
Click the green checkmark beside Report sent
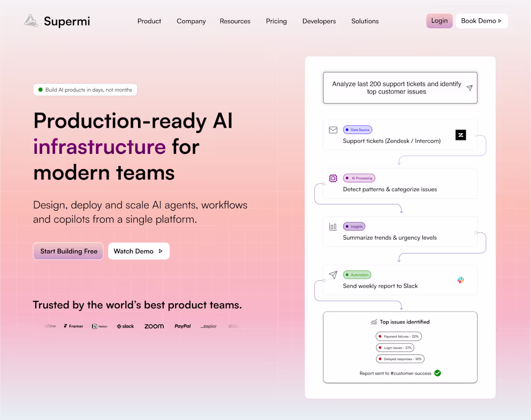tap(437, 373)
